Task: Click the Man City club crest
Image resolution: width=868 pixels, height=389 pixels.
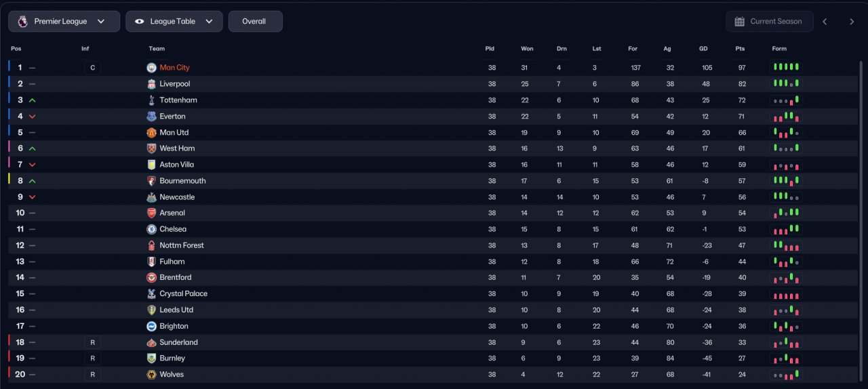Action: [x=151, y=68]
